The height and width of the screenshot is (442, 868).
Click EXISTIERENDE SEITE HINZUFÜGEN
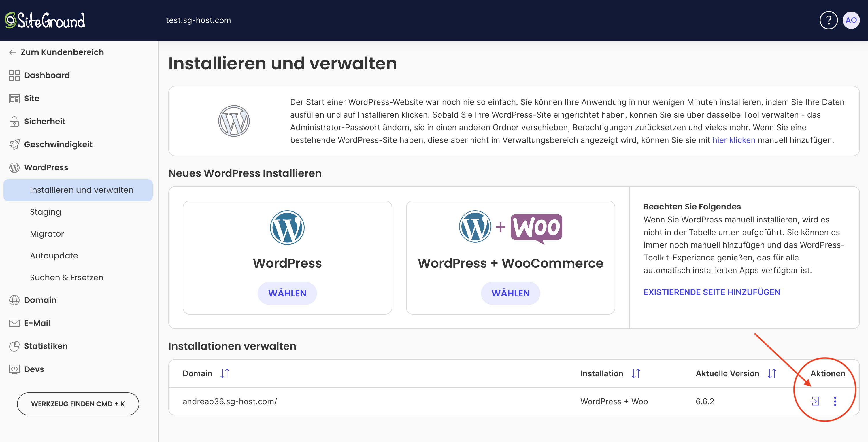[x=712, y=292]
